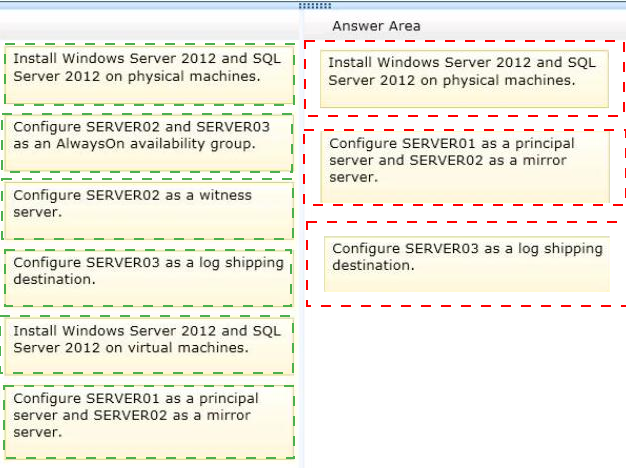
Task: Click the Answer Area heading
Action: point(376,26)
